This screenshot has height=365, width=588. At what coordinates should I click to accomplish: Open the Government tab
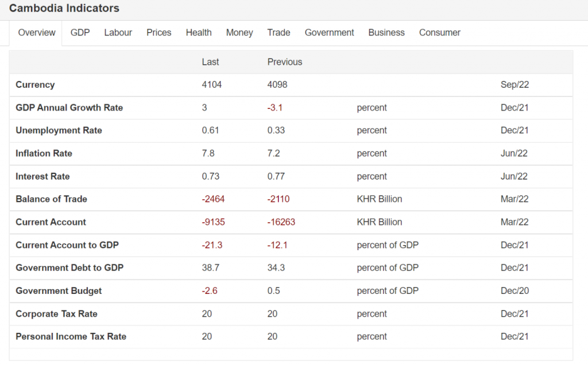[329, 33]
